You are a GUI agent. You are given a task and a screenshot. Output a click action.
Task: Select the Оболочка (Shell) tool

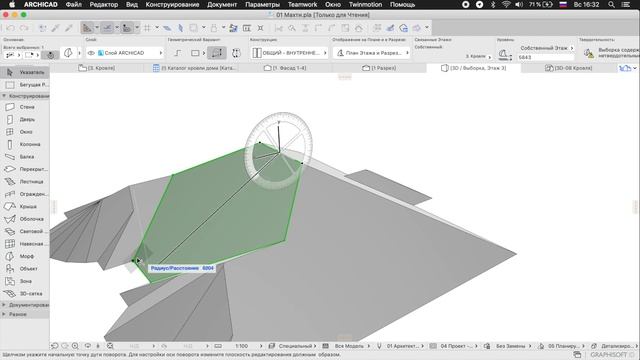[25, 219]
